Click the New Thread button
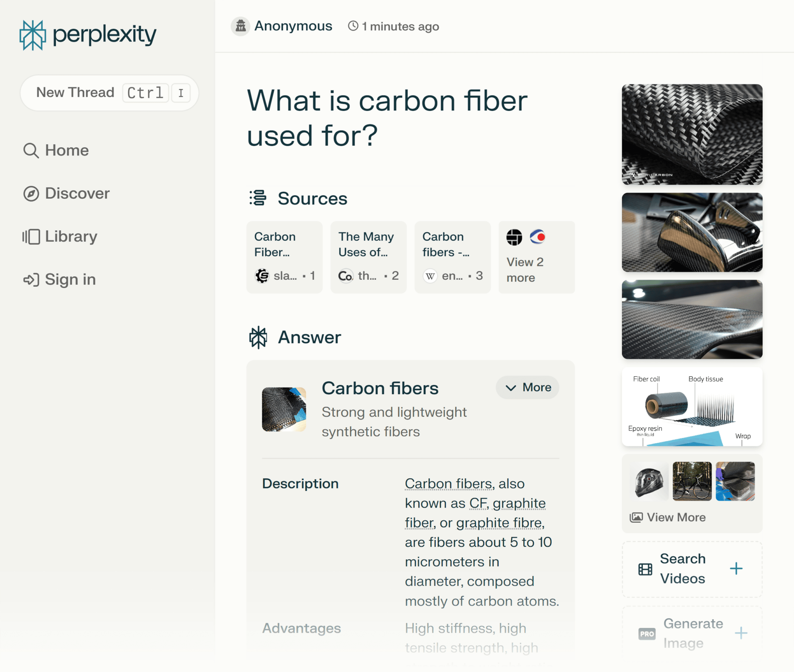Screen dimensions: 794x672 pos(109,92)
